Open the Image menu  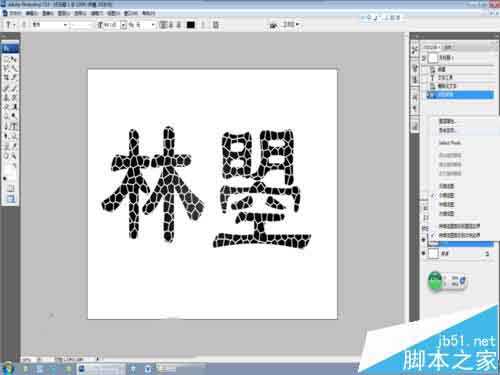point(48,13)
